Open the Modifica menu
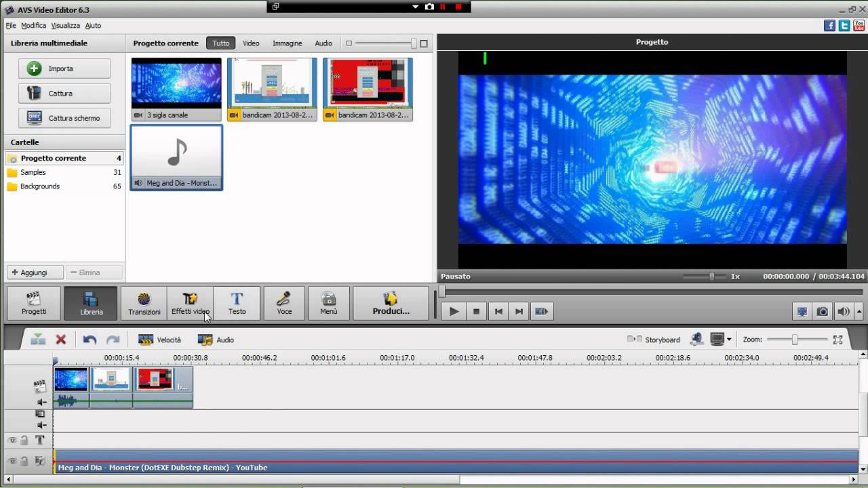Screen dimensions: 868x488 point(33,26)
